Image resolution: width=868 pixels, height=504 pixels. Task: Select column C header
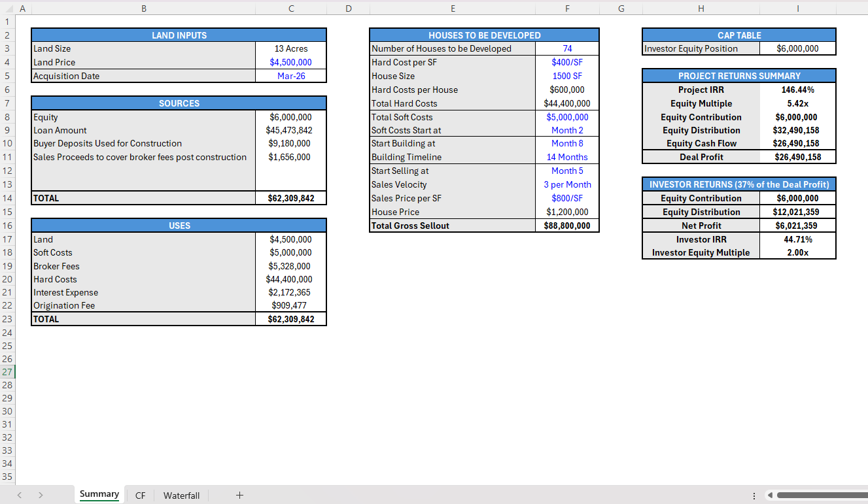tap(291, 8)
